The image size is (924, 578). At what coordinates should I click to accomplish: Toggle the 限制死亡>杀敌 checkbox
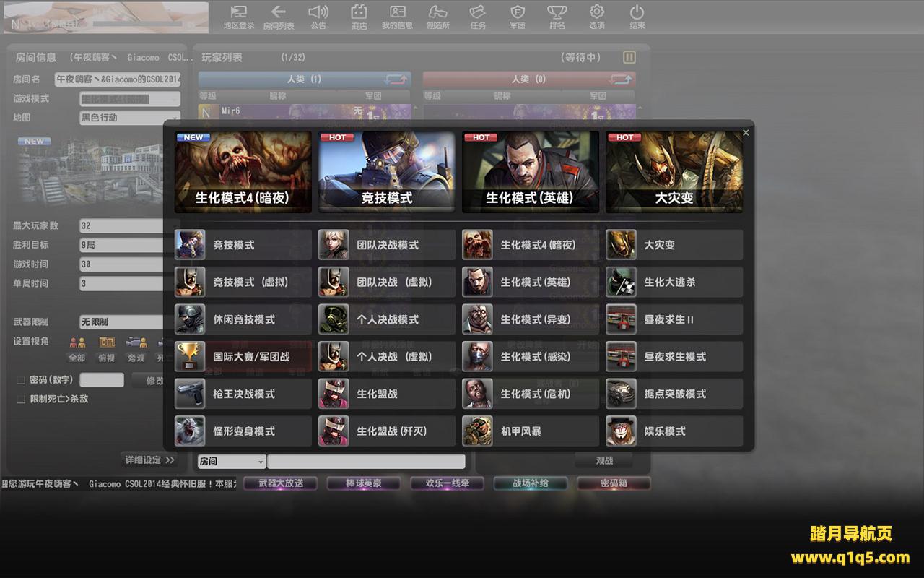tap(21, 399)
